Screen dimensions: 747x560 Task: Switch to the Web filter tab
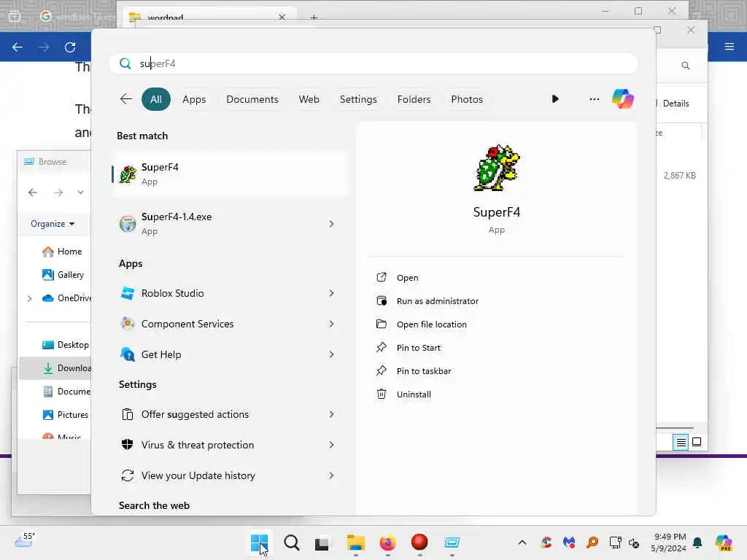pyautogui.click(x=309, y=99)
